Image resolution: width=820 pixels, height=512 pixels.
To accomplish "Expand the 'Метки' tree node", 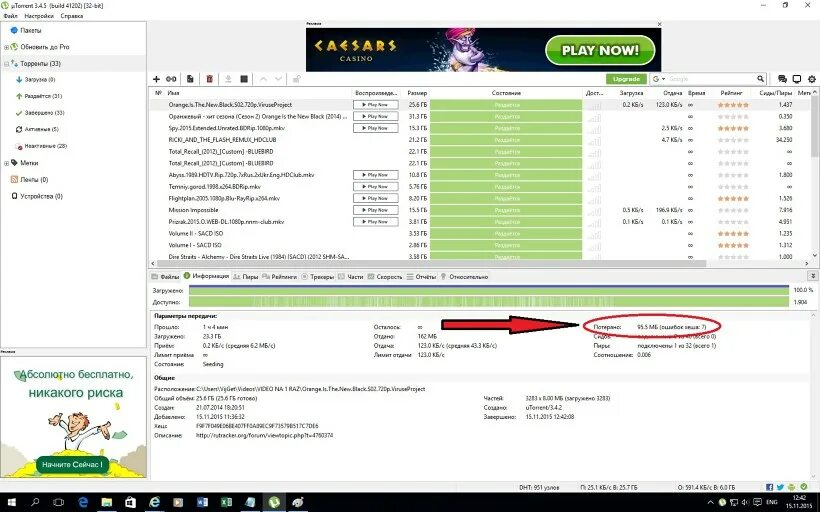I will (x=6, y=163).
